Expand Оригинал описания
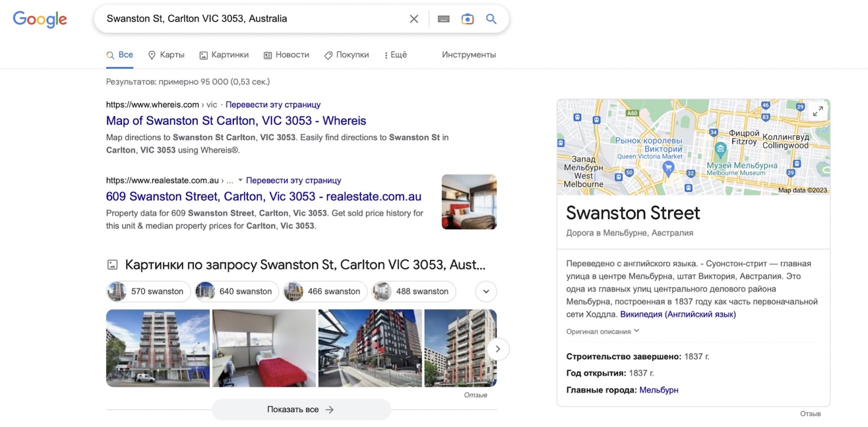Image resolution: width=868 pixels, height=427 pixels. [603, 332]
